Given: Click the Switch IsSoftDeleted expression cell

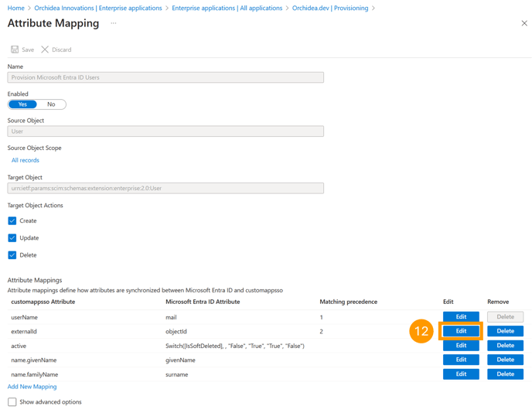Looking at the screenshot, I should coord(235,346).
